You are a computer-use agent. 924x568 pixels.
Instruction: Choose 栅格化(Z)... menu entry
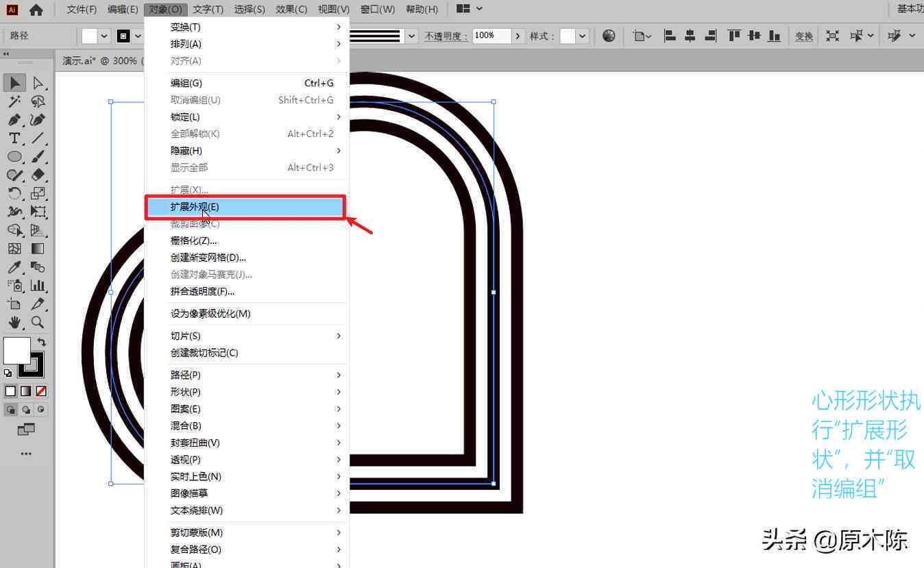(x=247, y=240)
